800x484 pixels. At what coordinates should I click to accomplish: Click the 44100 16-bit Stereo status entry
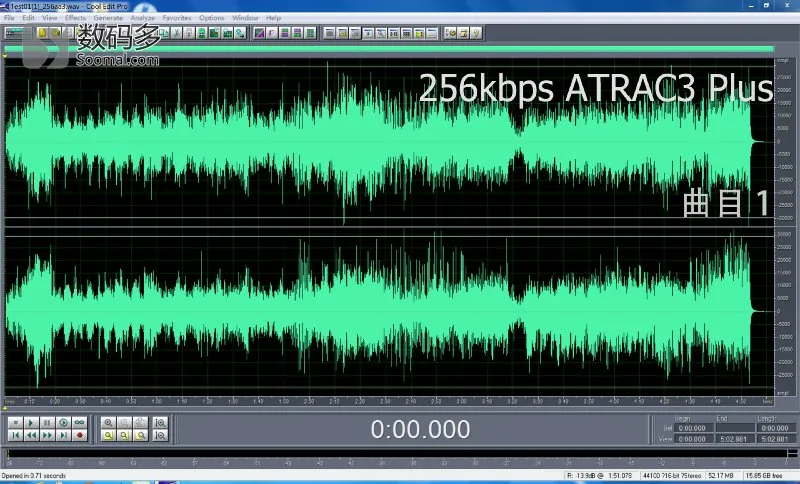(672, 476)
